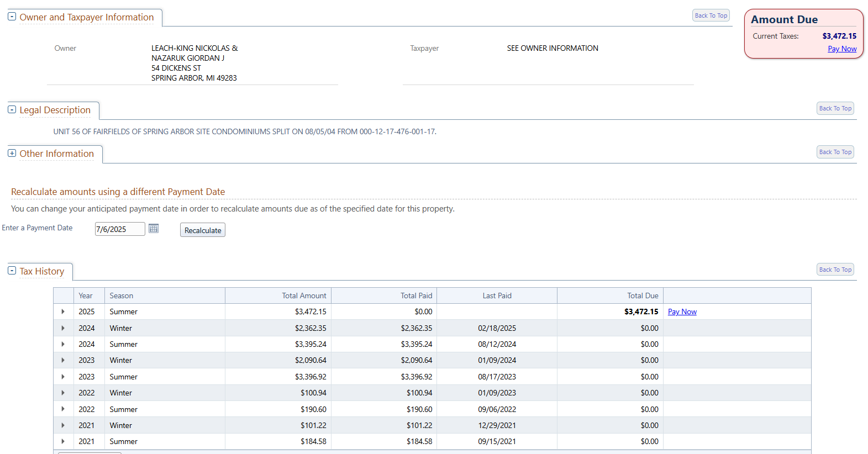Sort by the Last Paid column header
Screen dimensions: 868x454
coord(497,295)
